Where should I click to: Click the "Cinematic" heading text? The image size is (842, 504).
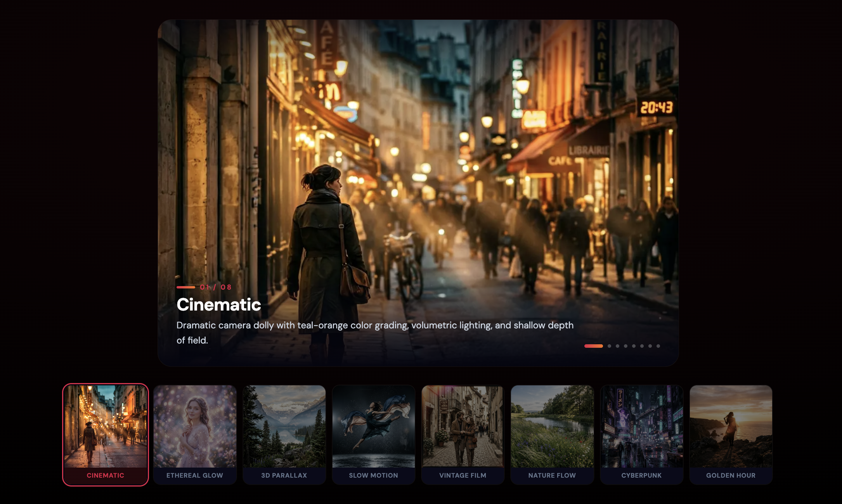[218, 305]
